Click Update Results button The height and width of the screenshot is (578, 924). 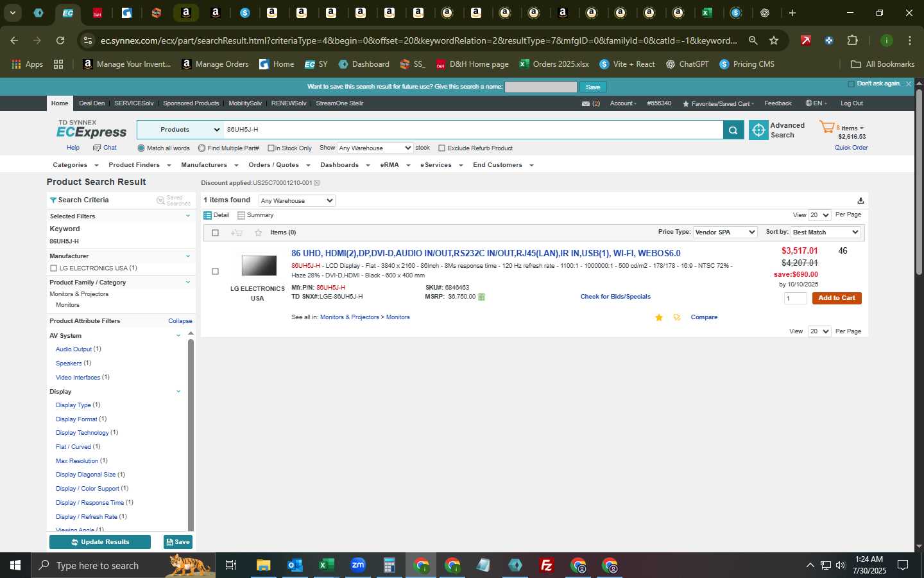(x=100, y=542)
